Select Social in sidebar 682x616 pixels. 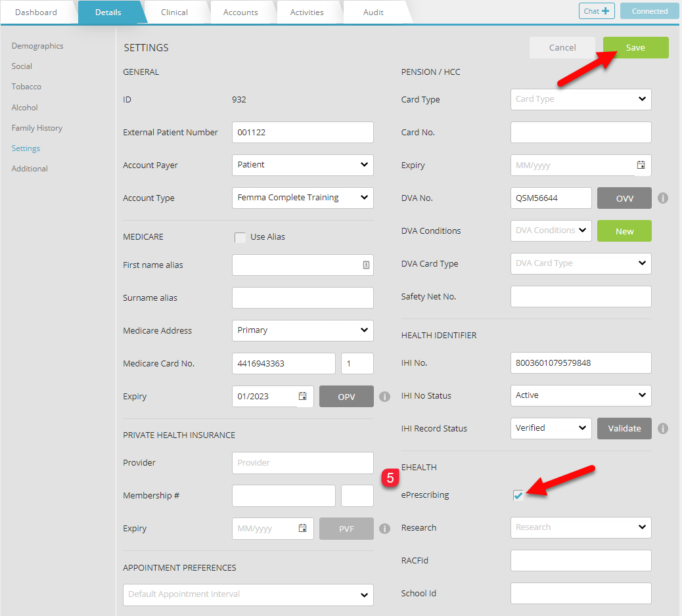point(22,66)
